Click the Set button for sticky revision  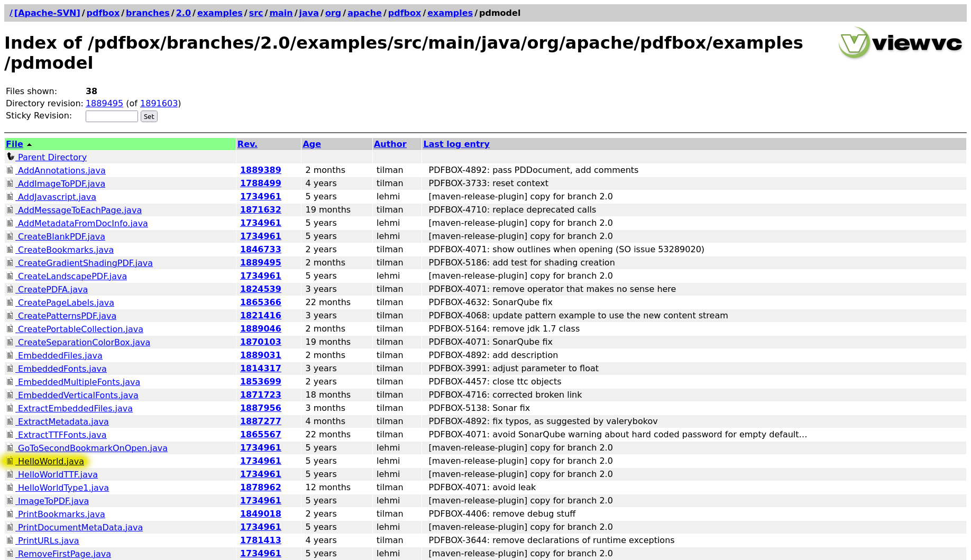click(149, 116)
